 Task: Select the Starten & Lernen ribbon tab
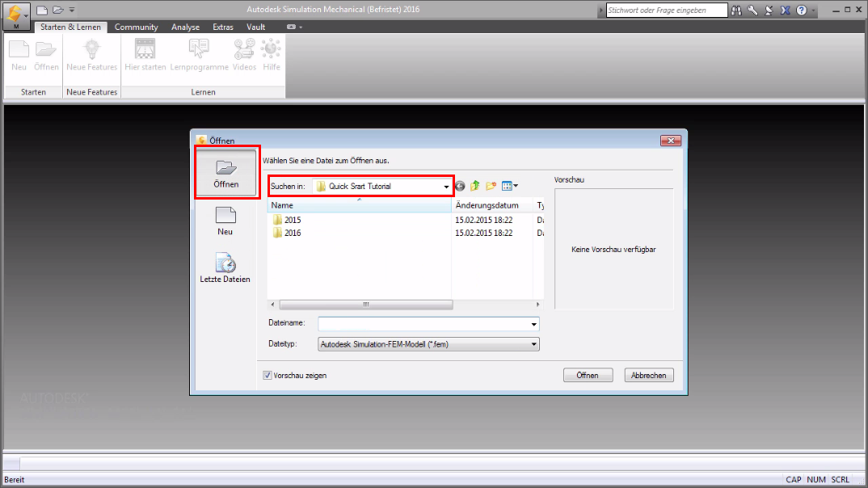[x=70, y=27]
